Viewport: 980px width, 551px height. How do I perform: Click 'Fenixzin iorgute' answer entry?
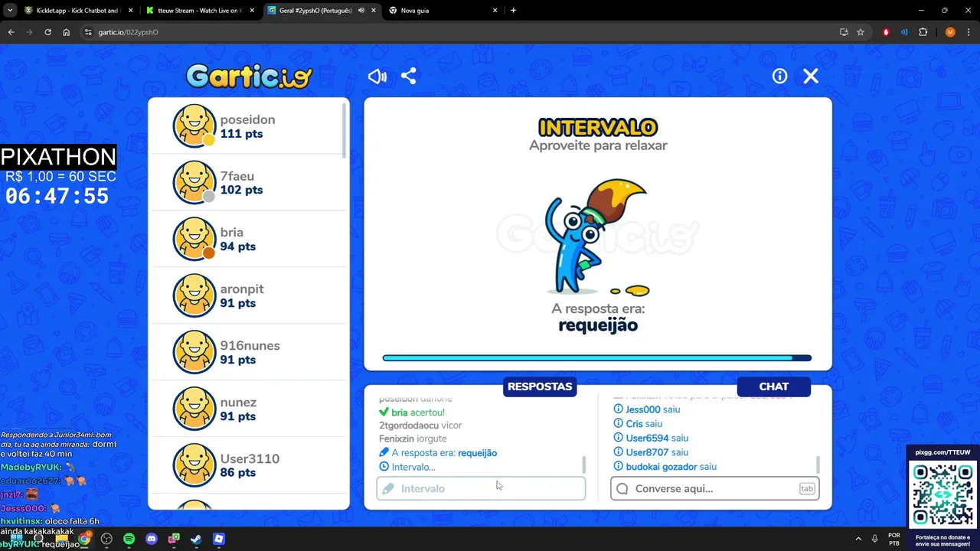(413, 439)
